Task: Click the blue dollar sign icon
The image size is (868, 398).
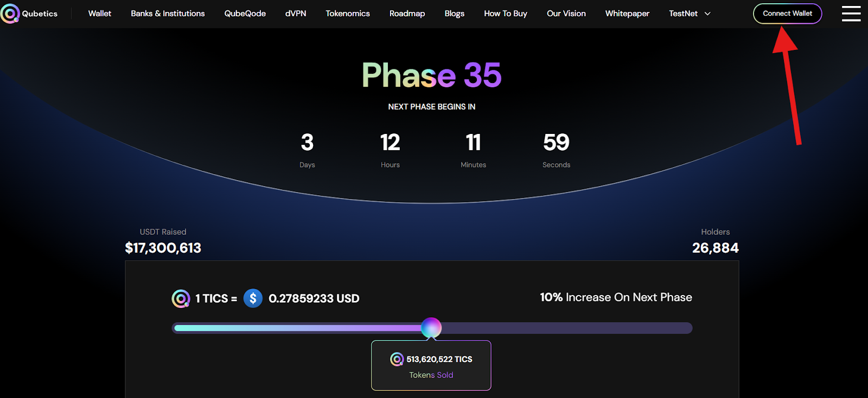Action: [253, 298]
